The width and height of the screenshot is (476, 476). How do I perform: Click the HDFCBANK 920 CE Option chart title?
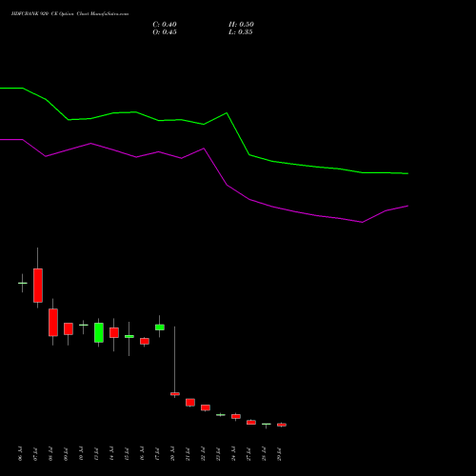click(x=69, y=14)
